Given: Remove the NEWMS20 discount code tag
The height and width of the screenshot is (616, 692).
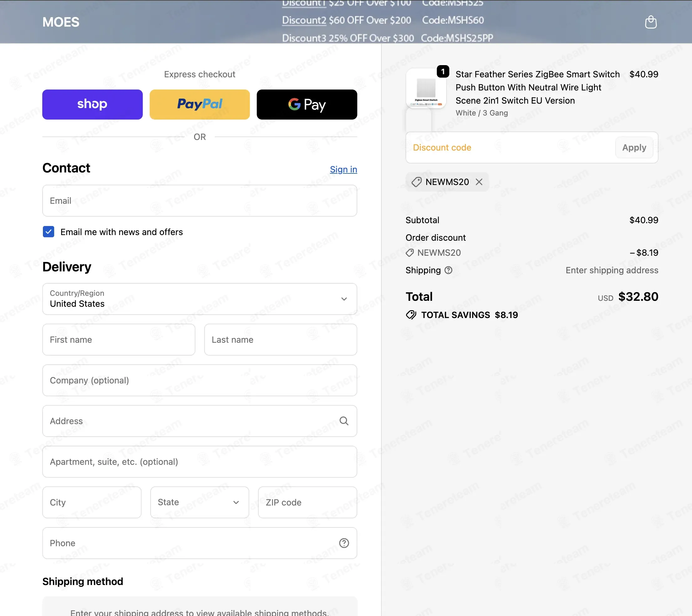Looking at the screenshot, I should click(479, 182).
